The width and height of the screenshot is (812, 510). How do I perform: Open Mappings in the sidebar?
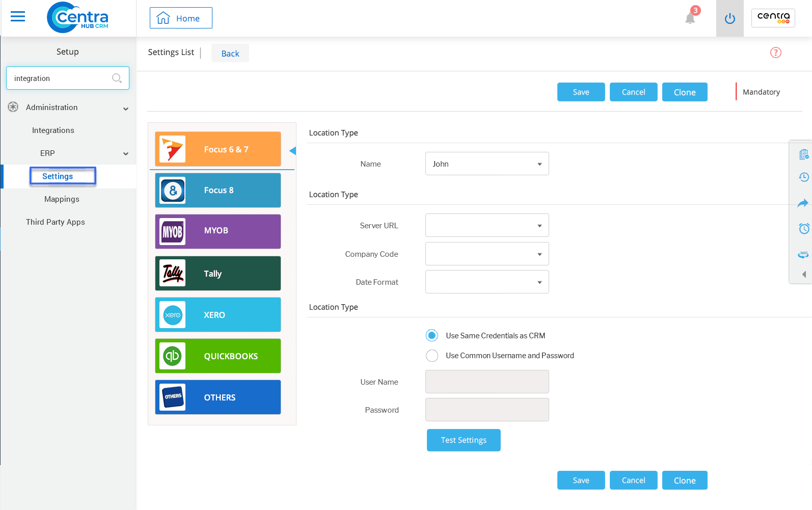pyautogui.click(x=62, y=199)
